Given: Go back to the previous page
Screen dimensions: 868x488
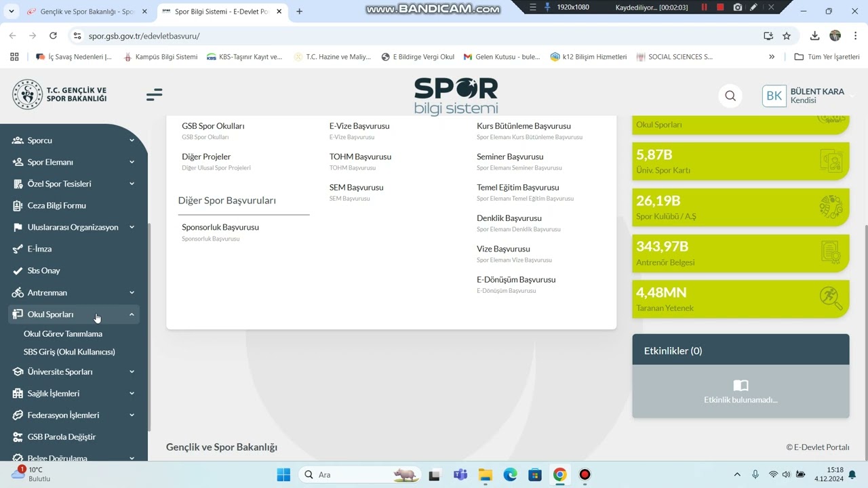Looking at the screenshot, I should 12,36.
